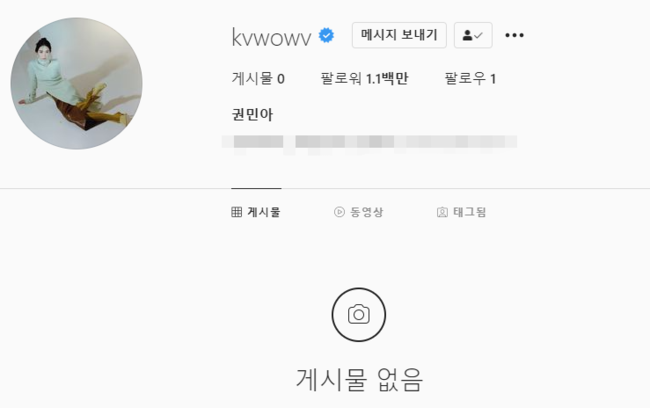
Task: Click the grid icon beside 게시물 tab
Action: [x=237, y=212]
